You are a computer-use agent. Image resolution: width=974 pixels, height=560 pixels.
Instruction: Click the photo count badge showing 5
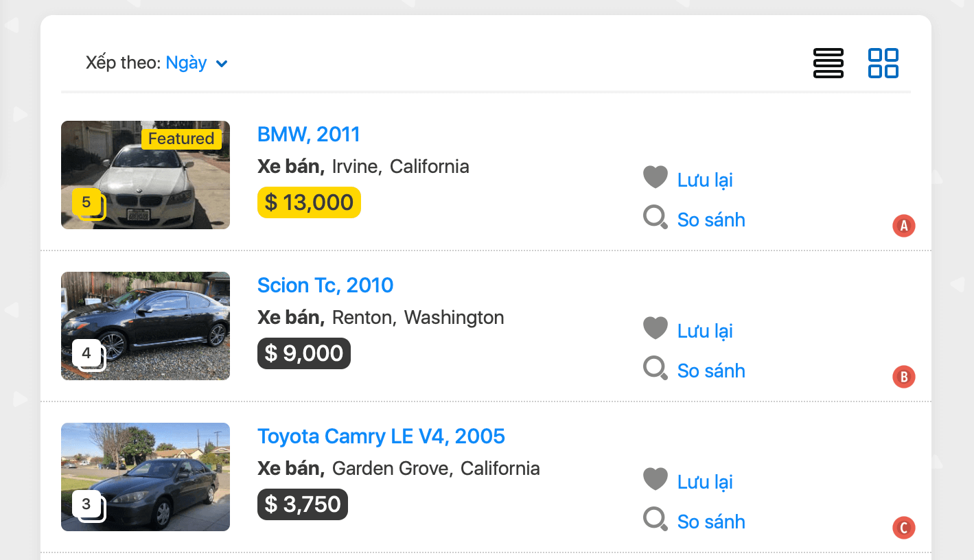coord(87,203)
